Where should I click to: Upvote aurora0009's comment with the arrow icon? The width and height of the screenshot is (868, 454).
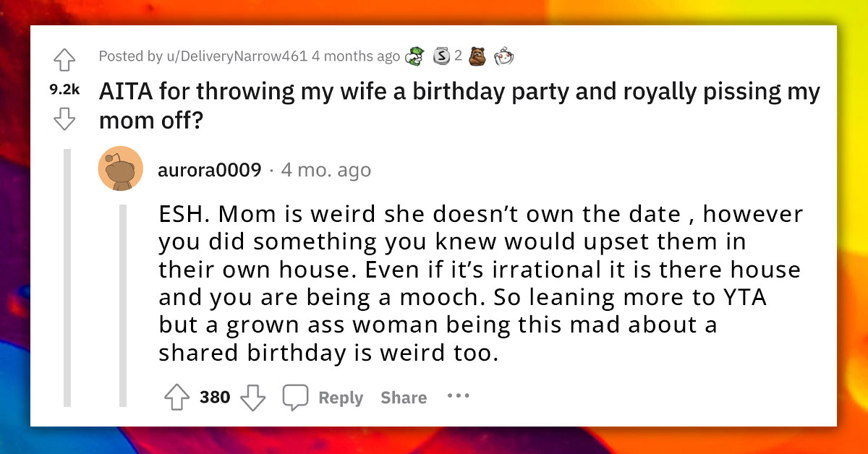click(176, 396)
